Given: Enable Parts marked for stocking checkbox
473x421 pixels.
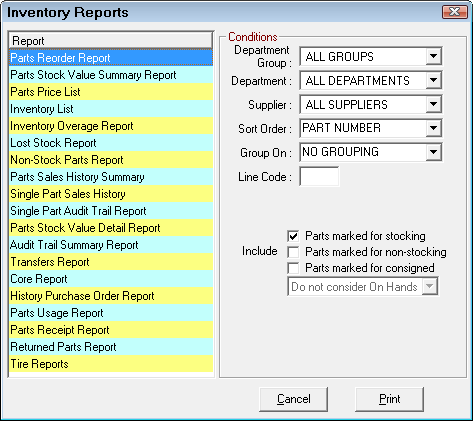Looking at the screenshot, I should (x=293, y=236).
